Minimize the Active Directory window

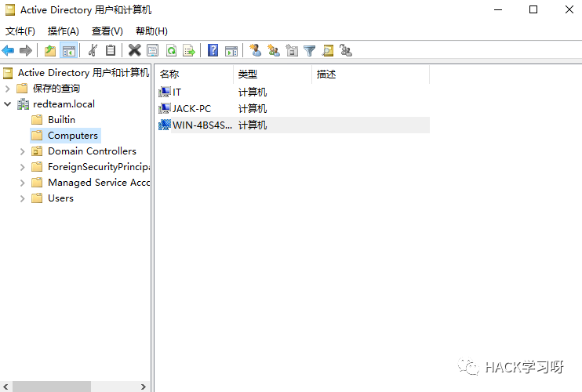[x=498, y=9]
